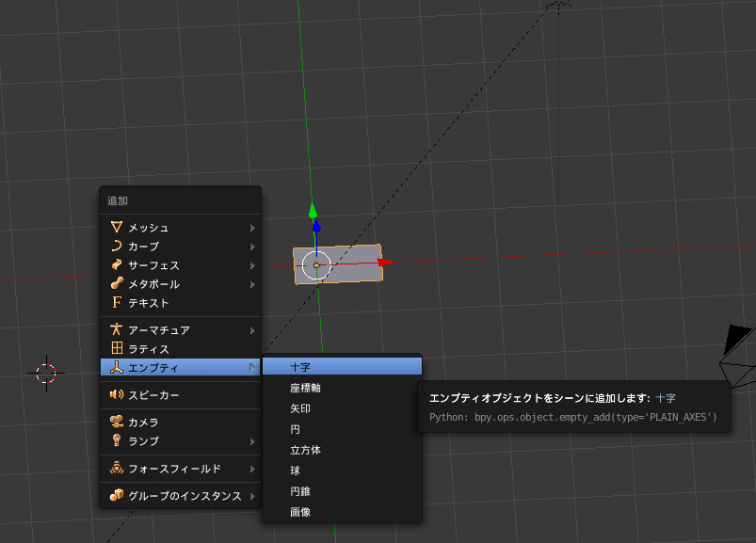Click the curve icon beside カーブ

[x=116, y=246]
